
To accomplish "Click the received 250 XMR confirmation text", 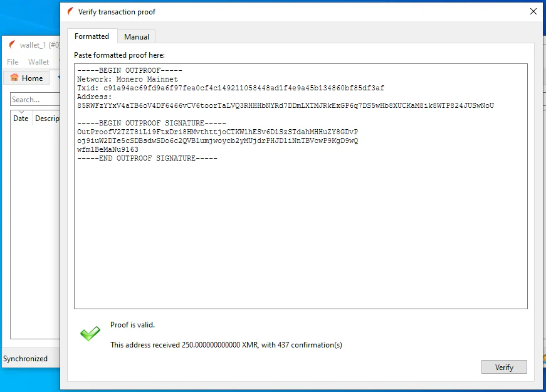I will (x=226, y=345).
